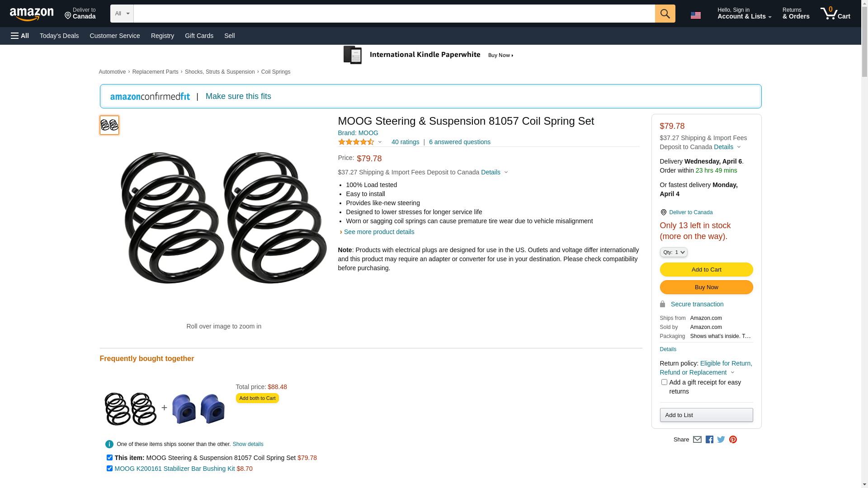
Task: Open the Qty quantity dropdown
Action: pos(673,252)
